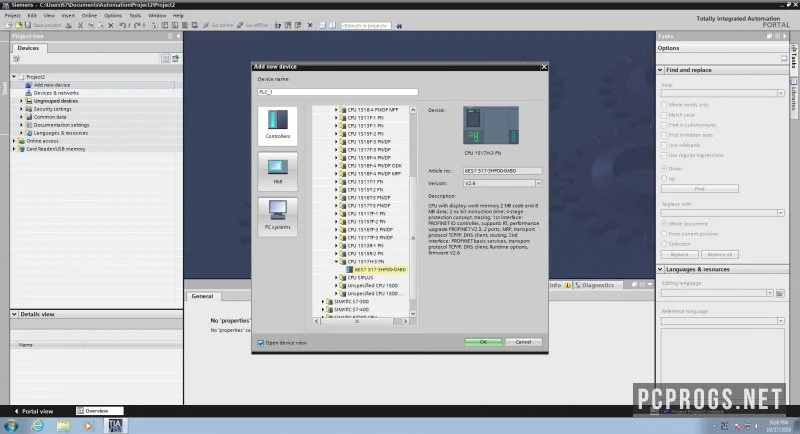
Task: Select From current position radio
Action: (664, 234)
